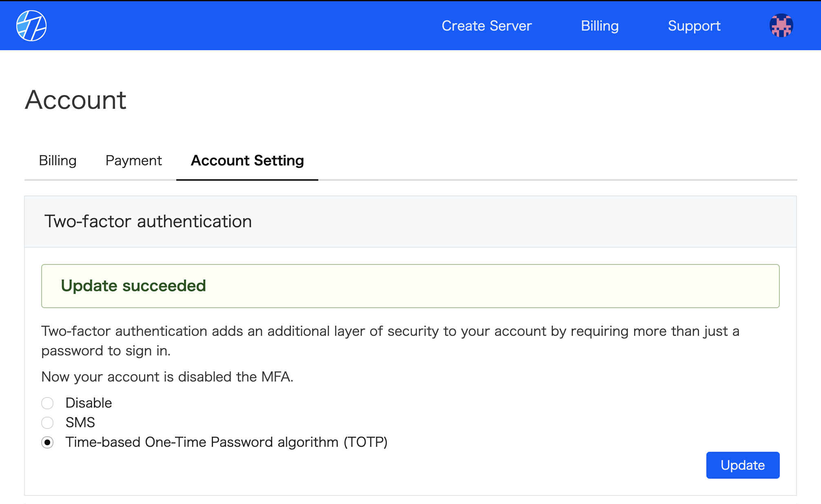Click the 'Account' page title
Viewport: 821px width, 504px height.
(75, 100)
